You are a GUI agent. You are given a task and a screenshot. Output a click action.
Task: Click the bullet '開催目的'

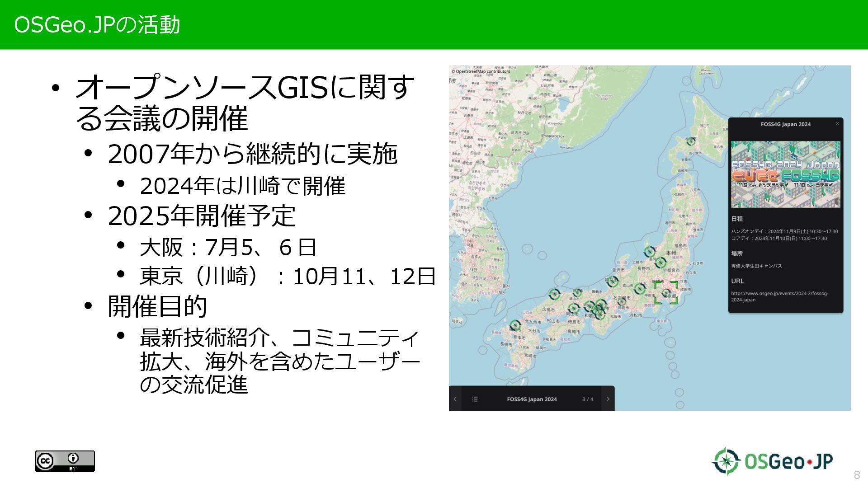157,306
